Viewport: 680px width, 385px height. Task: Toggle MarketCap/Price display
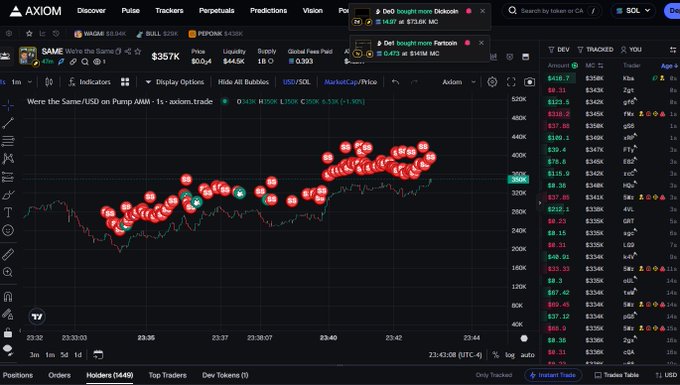pyautogui.click(x=350, y=82)
